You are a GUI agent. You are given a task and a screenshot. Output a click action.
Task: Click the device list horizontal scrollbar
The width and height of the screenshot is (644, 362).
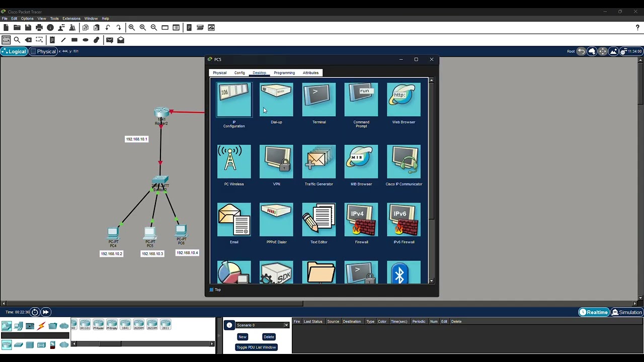point(110,344)
